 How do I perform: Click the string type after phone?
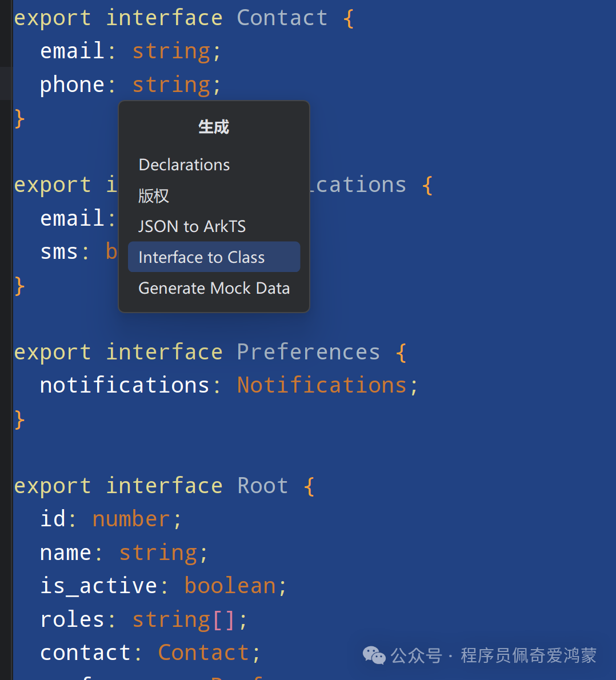171,85
